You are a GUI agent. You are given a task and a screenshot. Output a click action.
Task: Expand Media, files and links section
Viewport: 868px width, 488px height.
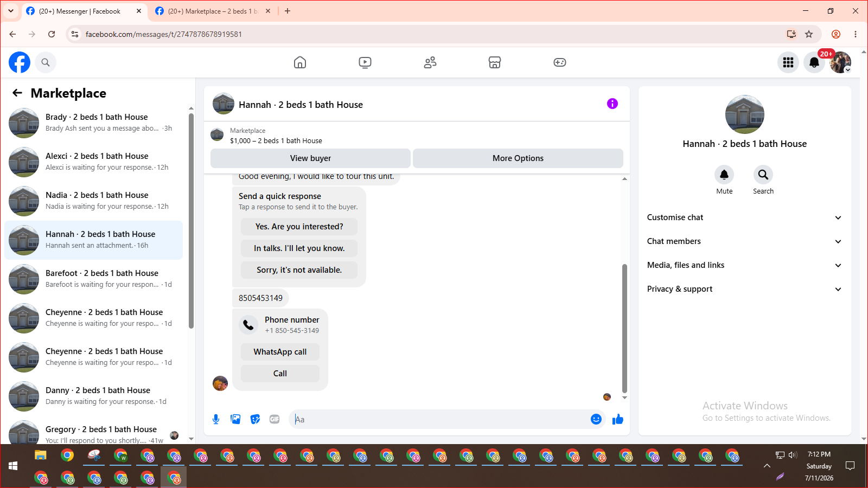744,265
